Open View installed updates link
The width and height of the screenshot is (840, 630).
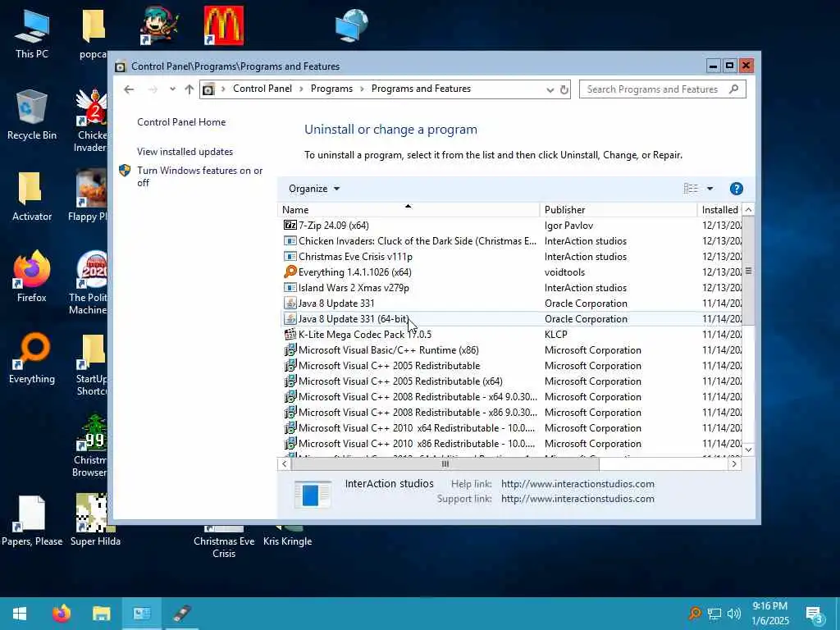tap(185, 152)
